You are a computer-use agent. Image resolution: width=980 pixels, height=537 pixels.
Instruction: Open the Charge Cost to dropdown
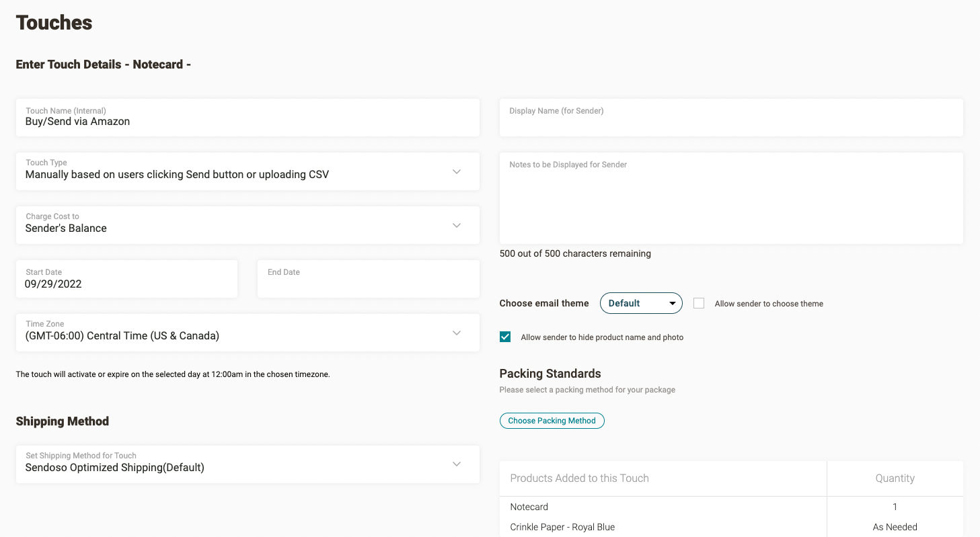click(248, 225)
